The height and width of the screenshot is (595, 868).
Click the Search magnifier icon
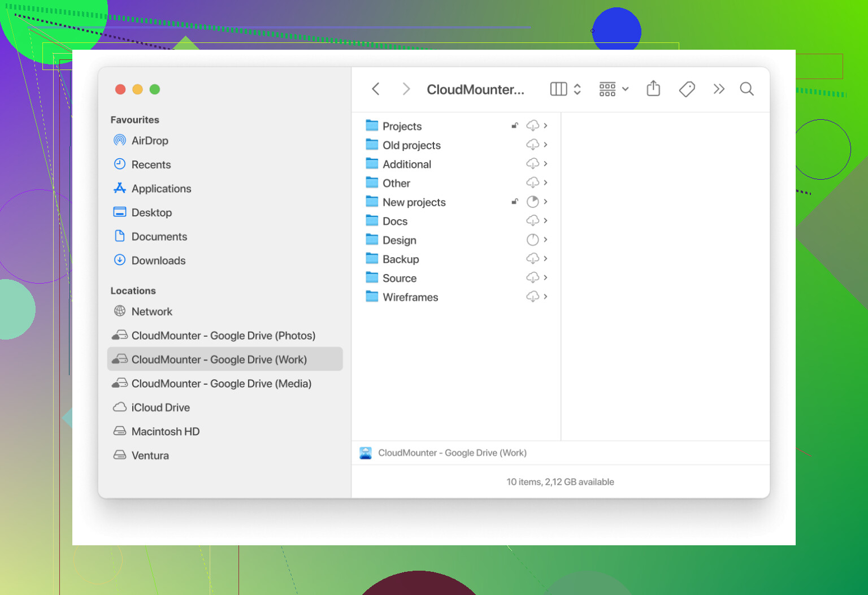[x=747, y=89]
